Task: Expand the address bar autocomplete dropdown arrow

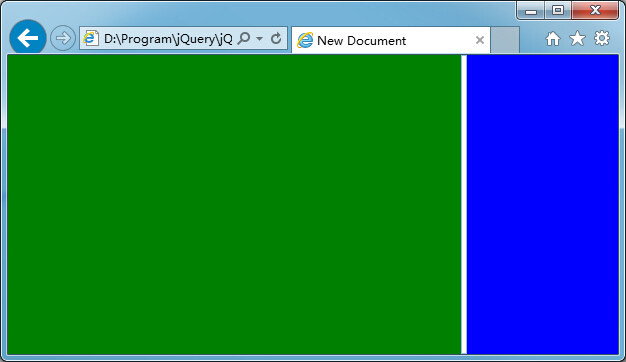Action: tap(260, 39)
